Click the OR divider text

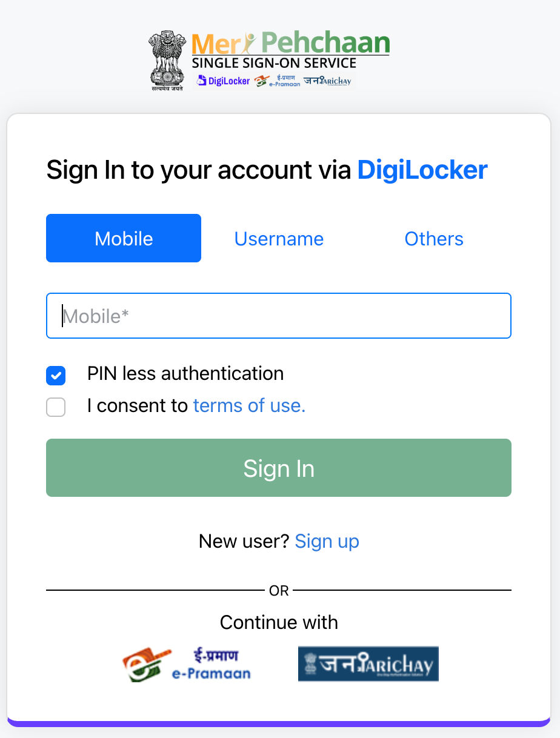point(279,590)
